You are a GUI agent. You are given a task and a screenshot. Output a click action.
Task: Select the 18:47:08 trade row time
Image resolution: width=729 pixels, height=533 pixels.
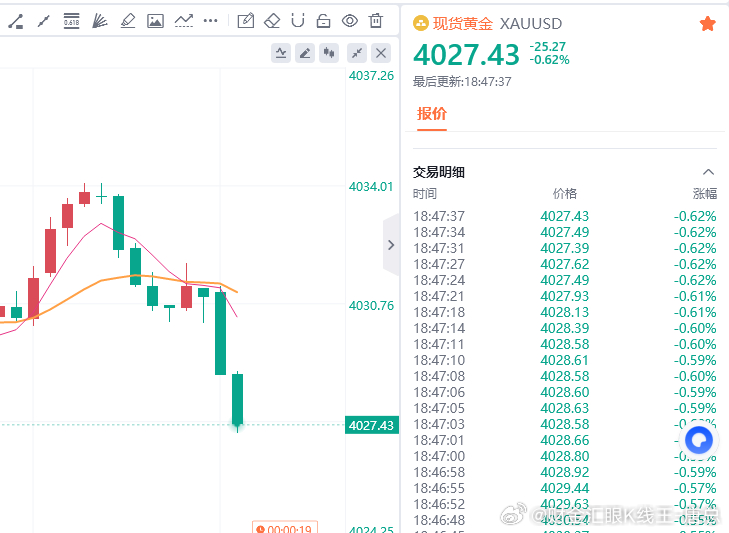tap(439, 376)
